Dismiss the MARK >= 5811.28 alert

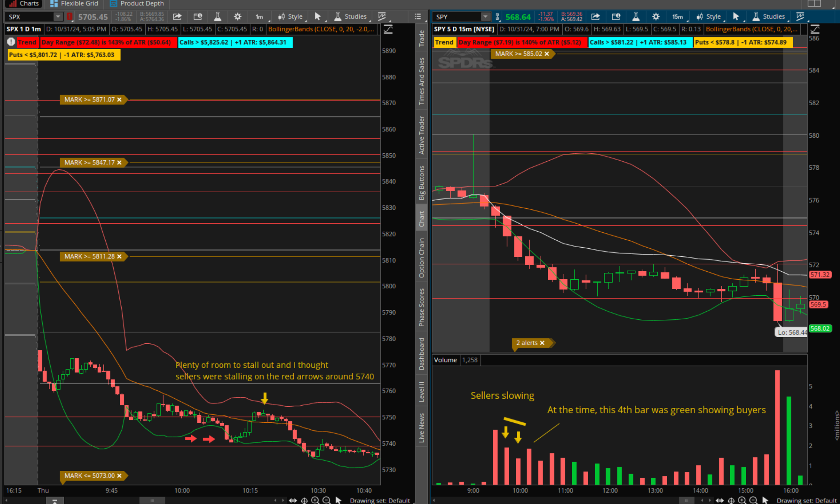pos(119,256)
